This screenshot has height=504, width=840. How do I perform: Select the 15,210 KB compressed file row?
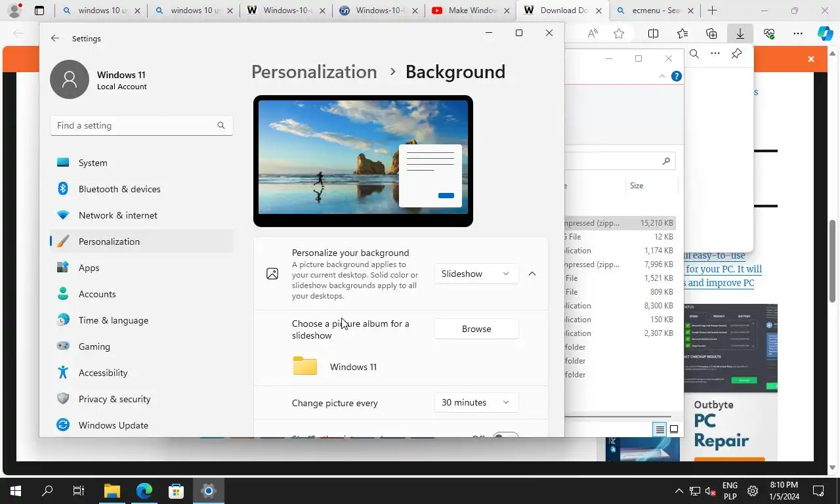pyautogui.click(x=619, y=223)
